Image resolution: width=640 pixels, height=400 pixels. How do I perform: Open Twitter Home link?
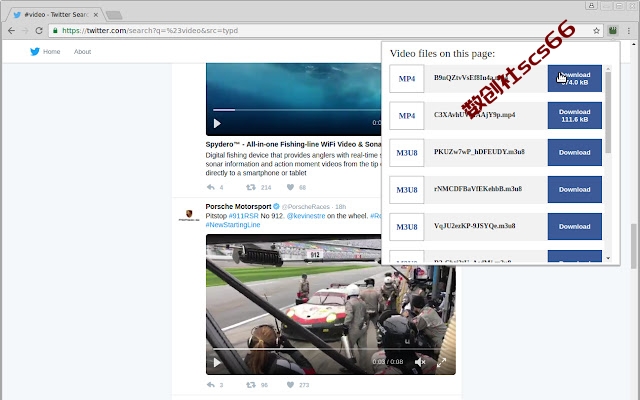pyautogui.click(x=51, y=51)
